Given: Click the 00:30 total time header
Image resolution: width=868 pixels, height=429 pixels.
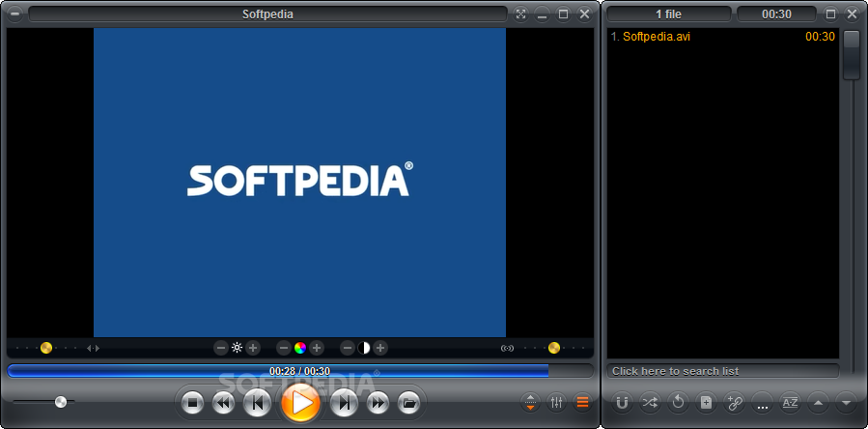Looking at the screenshot, I should pos(776,14).
